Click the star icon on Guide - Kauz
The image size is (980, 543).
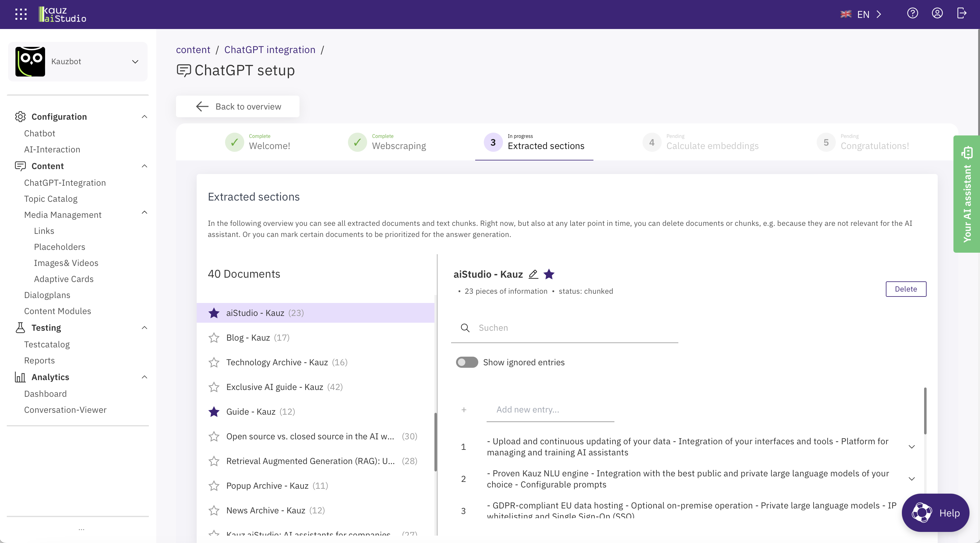[x=214, y=411]
